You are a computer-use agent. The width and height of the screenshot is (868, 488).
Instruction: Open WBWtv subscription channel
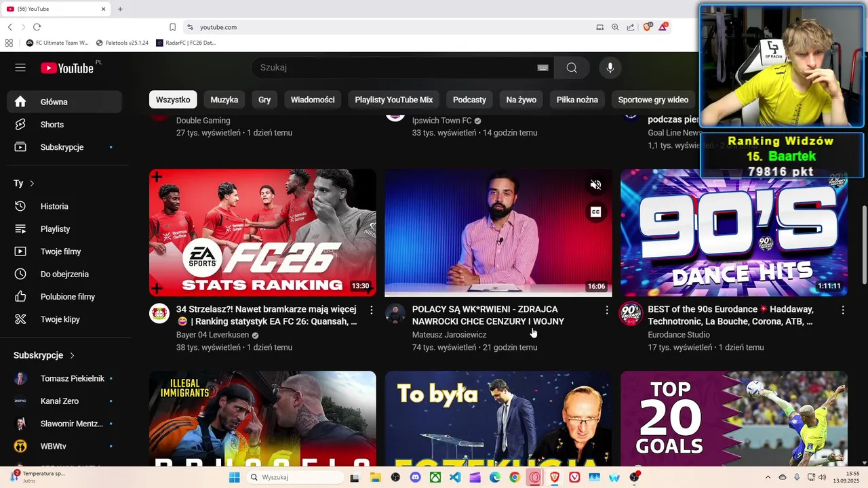[x=64, y=446]
